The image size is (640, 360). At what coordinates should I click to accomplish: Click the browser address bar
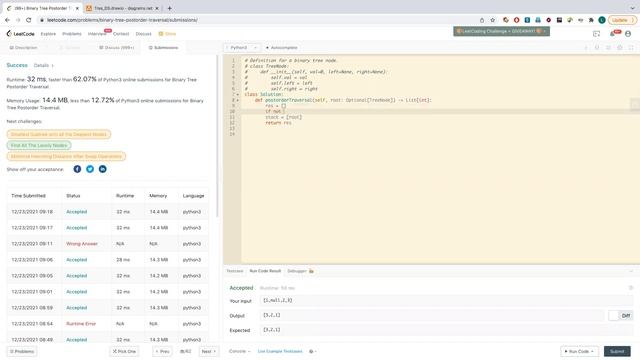(x=257, y=20)
